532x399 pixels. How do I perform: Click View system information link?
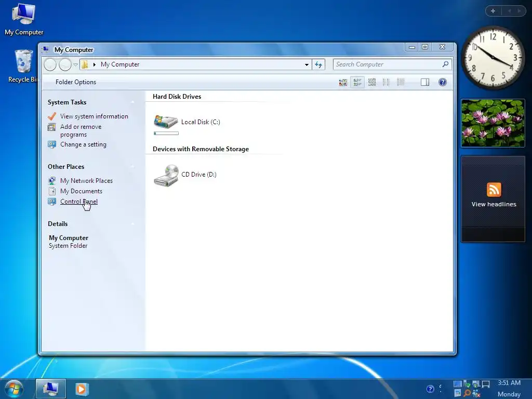(x=94, y=116)
